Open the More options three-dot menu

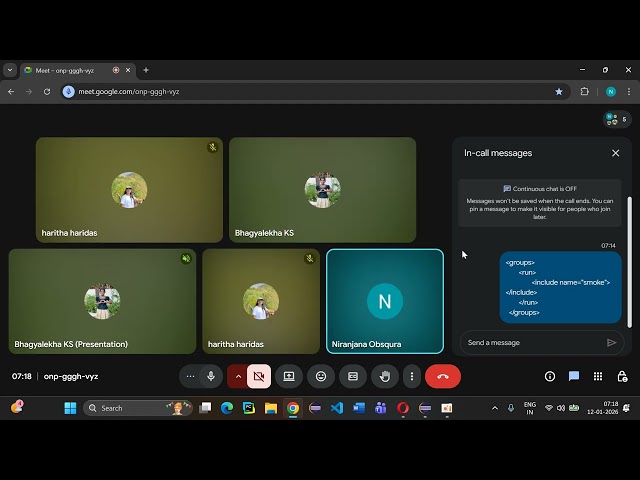coord(411,376)
